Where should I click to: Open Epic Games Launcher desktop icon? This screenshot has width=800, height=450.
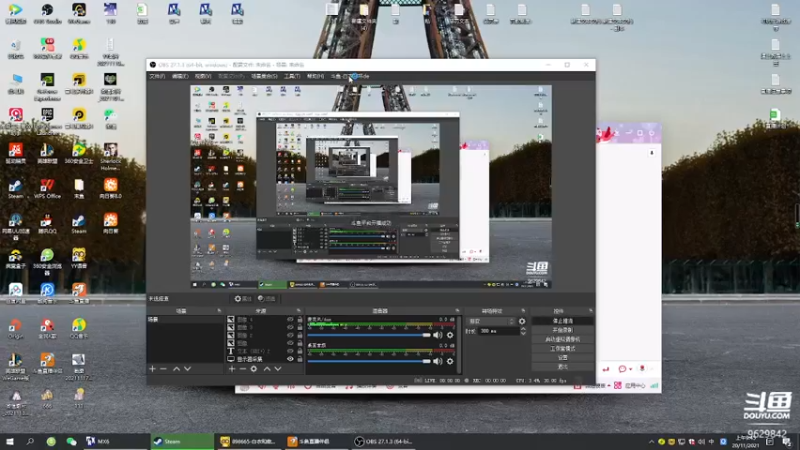[47, 121]
